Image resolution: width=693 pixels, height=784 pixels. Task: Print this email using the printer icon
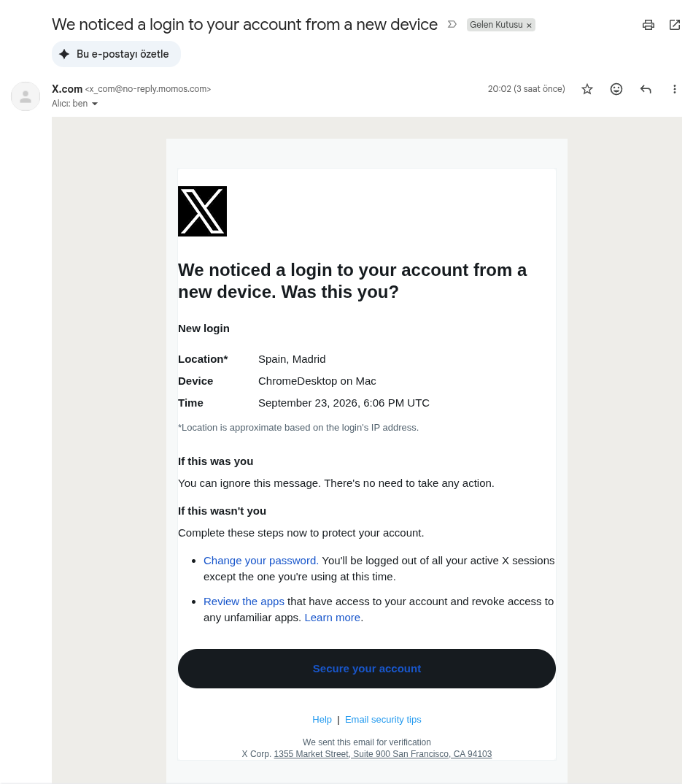[x=648, y=25]
